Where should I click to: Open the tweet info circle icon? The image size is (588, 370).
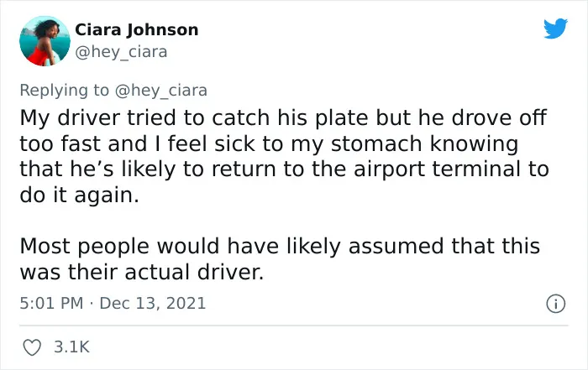555,304
